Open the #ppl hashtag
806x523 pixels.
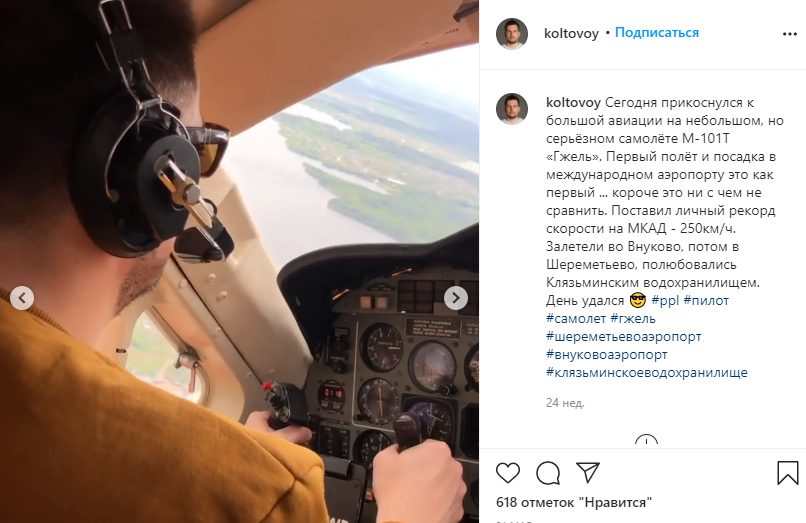click(x=665, y=300)
